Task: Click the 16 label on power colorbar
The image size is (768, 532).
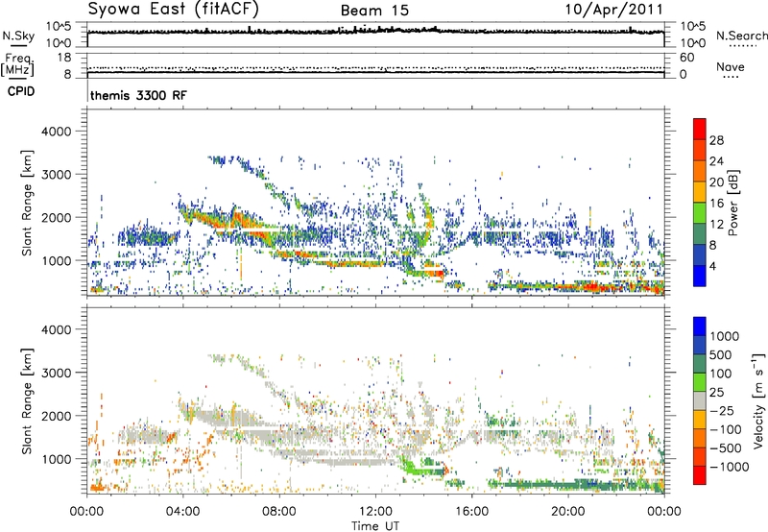Action: [x=716, y=204]
